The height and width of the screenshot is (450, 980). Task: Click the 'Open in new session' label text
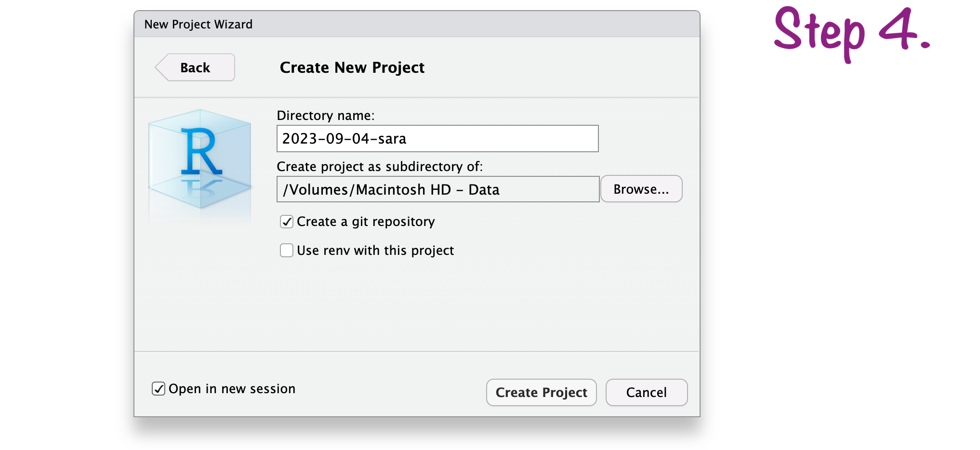coord(232,389)
